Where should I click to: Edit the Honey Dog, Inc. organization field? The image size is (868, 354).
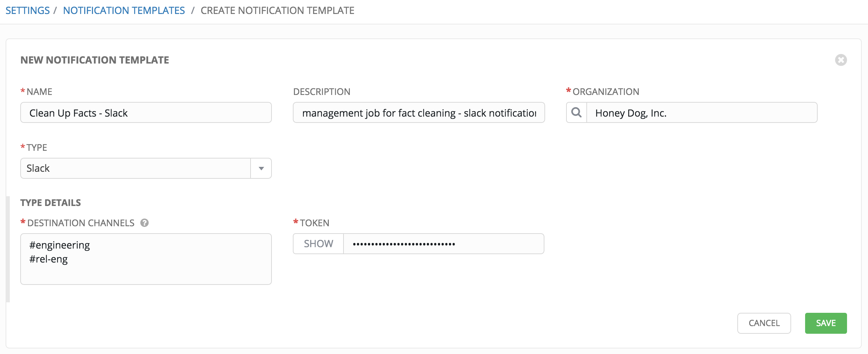[702, 112]
